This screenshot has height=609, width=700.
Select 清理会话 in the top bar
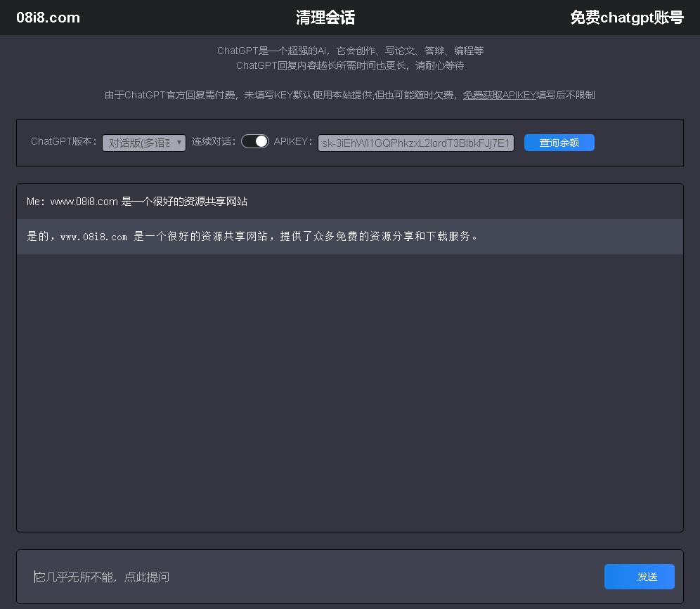[x=326, y=17]
